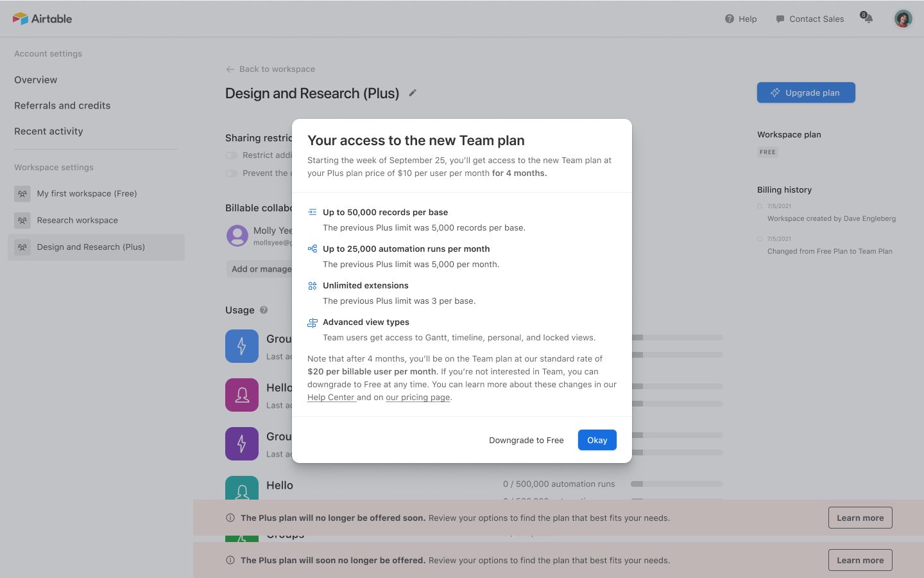Open the Help Center link

coord(331,397)
